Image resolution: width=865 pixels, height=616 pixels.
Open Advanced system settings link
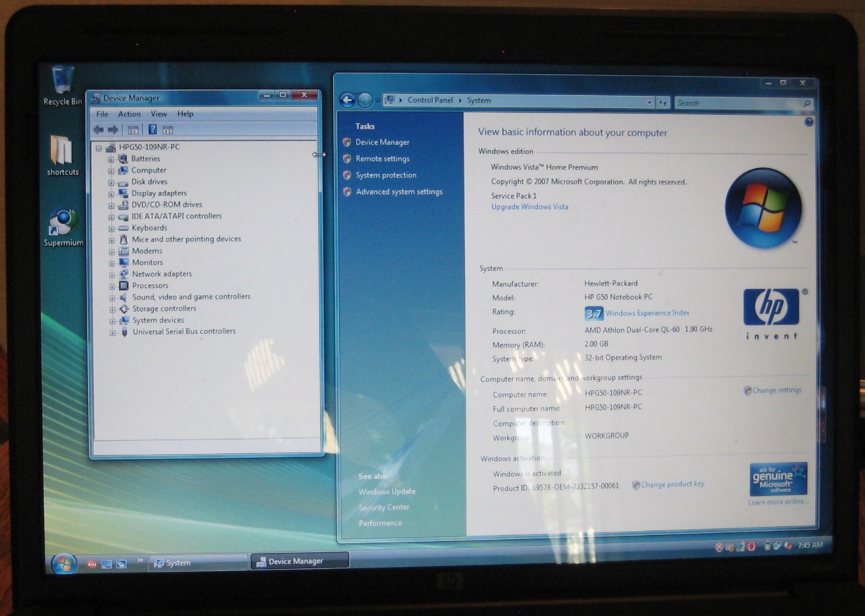tap(399, 192)
